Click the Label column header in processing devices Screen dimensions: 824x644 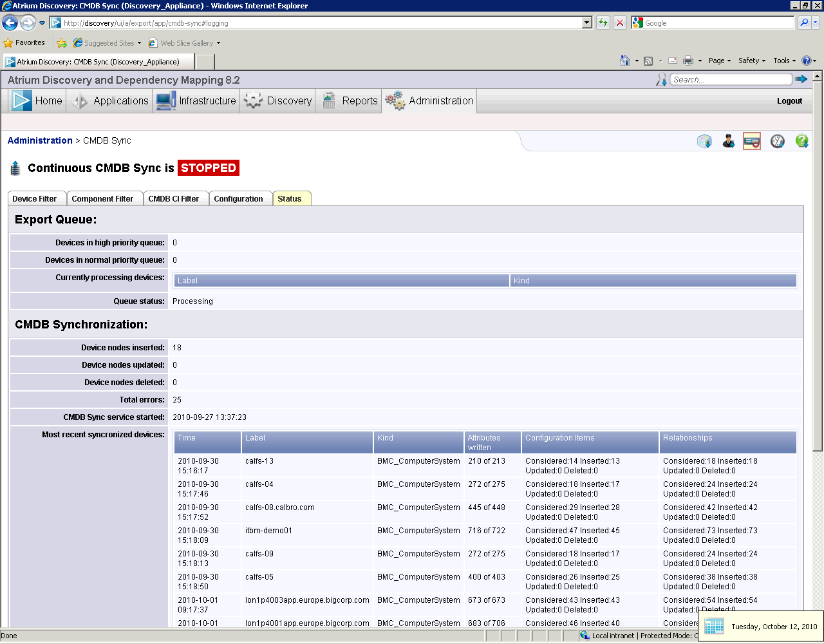point(342,281)
